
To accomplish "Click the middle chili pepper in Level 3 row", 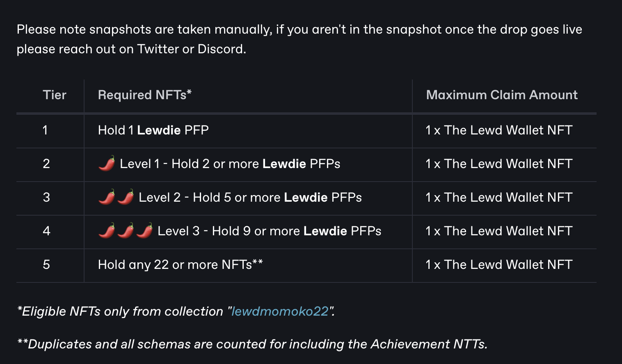I will click(126, 231).
